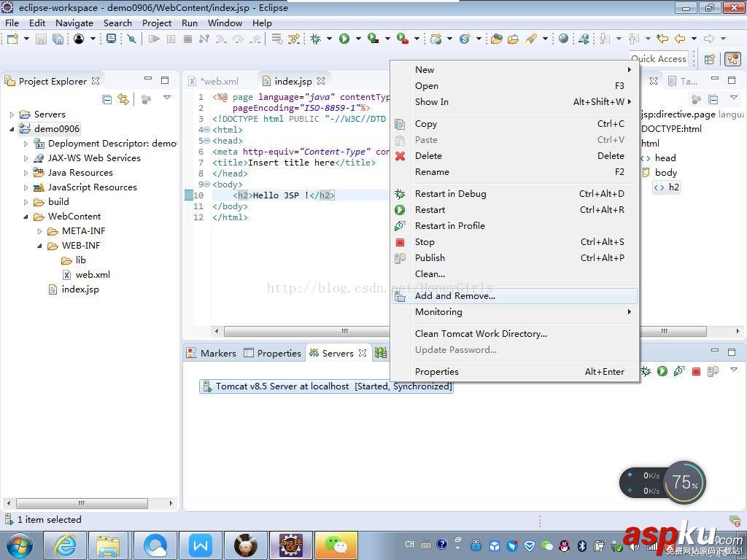Image resolution: width=747 pixels, height=560 pixels.
Task: Open the Java EE perspective button
Action: coord(732,59)
